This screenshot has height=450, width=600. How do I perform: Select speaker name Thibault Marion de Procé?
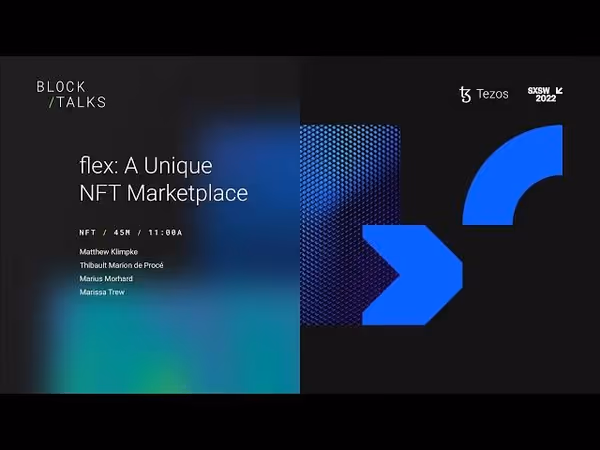[121, 265]
